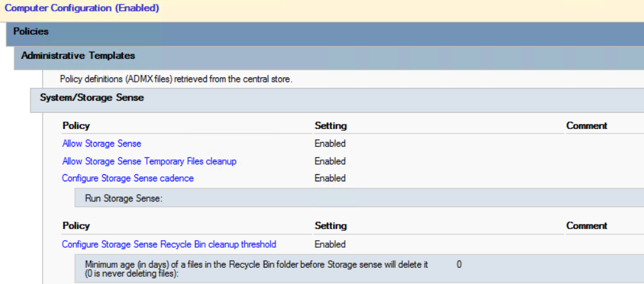
Task: Select Enabled setting for Temporary Files cleanup
Action: coord(330,161)
